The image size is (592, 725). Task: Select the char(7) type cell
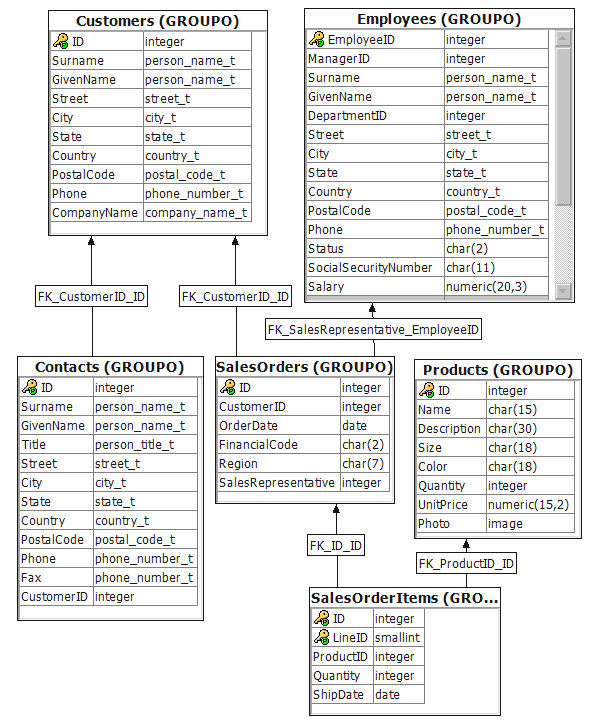tap(364, 463)
